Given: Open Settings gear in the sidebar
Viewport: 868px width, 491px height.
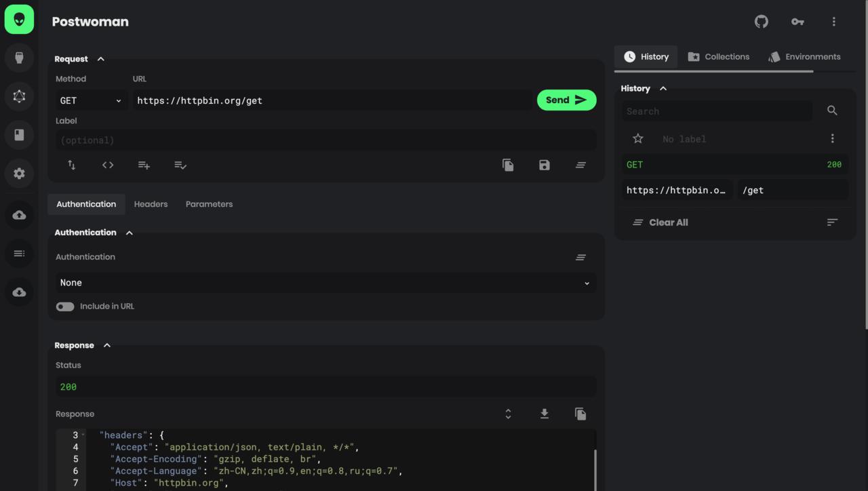Looking at the screenshot, I should (x=19, y=174).
